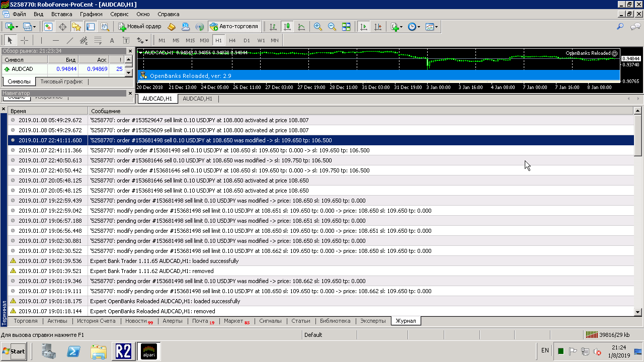The height and width of the screenshot is (362, 644).
Task: Click the Windows Start button
Action: point(13,351)
